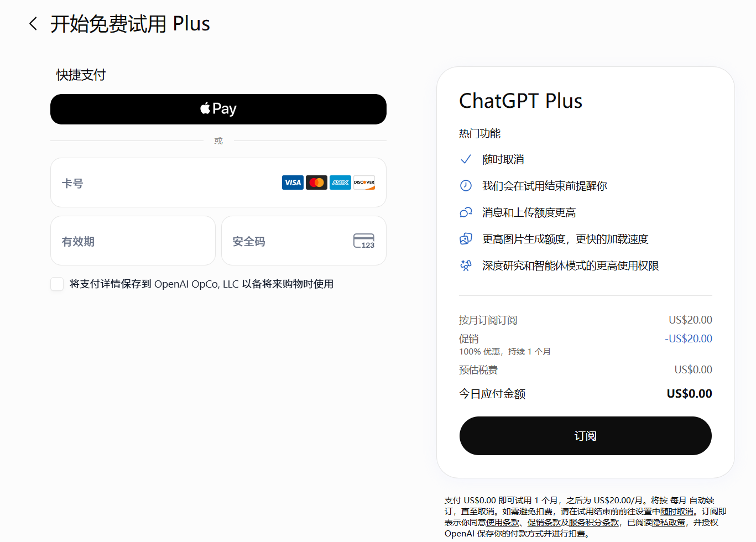Click the 更高图片生成额度，更快的加载速度 feature text
Screen dimensions: 756x542
(x=565, y=239)
